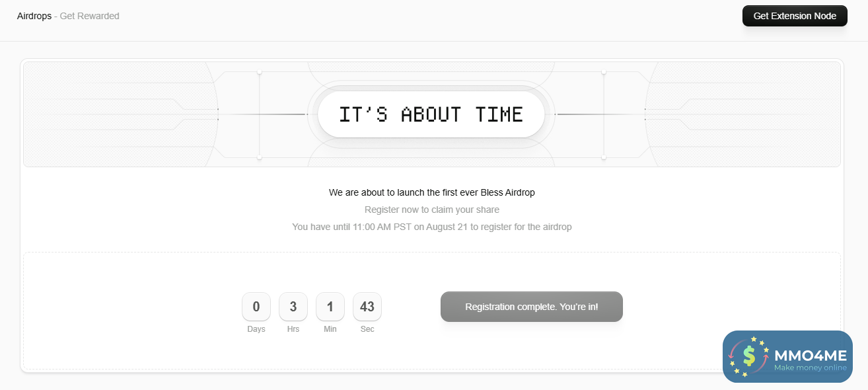
Task: Click the "Min" label under the countdown
Action: click(x=330, y=329)
